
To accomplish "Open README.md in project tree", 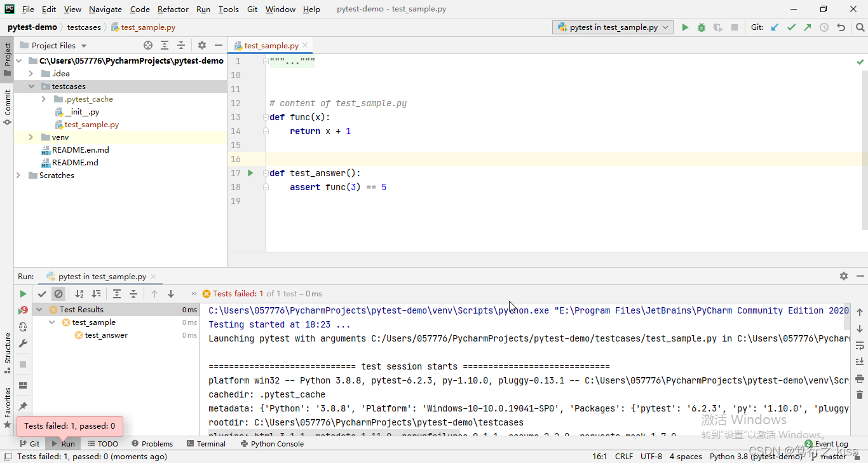I will (75, 163).
